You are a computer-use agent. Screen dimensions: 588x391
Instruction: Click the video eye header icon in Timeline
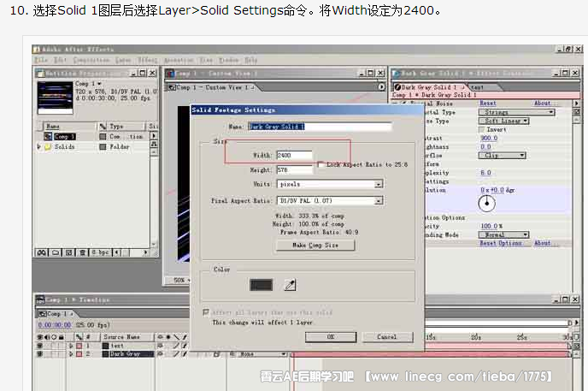click(40, 337)
